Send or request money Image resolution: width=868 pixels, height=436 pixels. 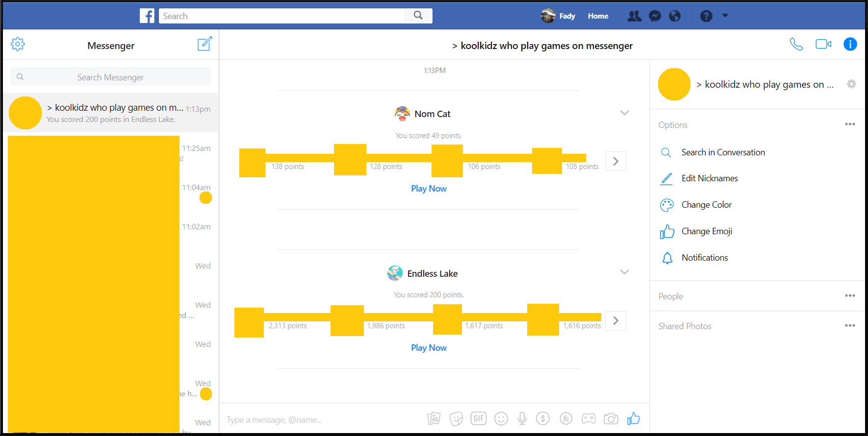point(543,418)
